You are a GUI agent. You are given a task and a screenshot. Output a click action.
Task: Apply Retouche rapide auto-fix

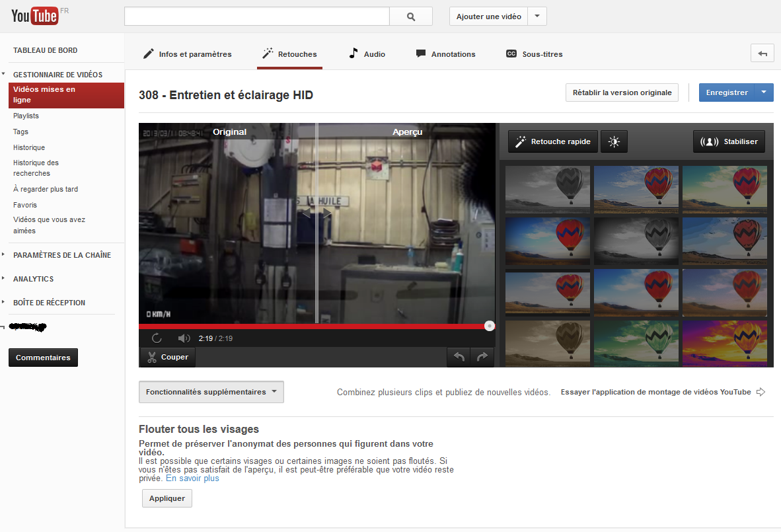click(x=553, y=141)
